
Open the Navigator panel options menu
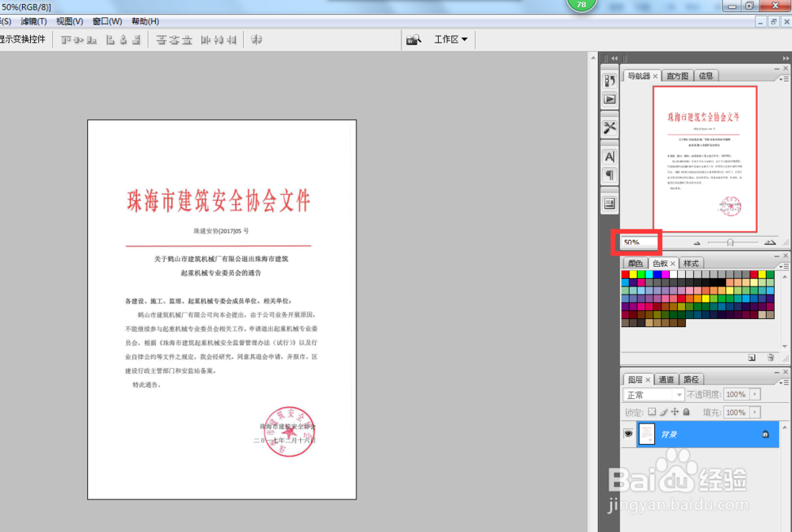784,78
